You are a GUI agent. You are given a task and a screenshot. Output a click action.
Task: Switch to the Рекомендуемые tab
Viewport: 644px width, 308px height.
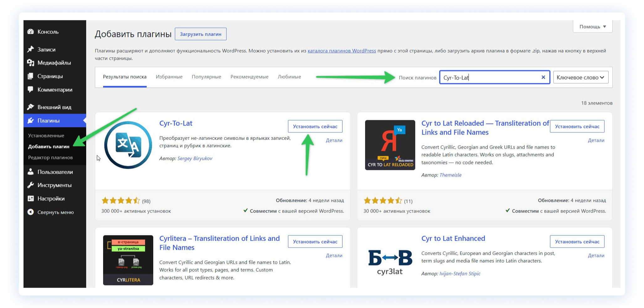tap(249, 77)
